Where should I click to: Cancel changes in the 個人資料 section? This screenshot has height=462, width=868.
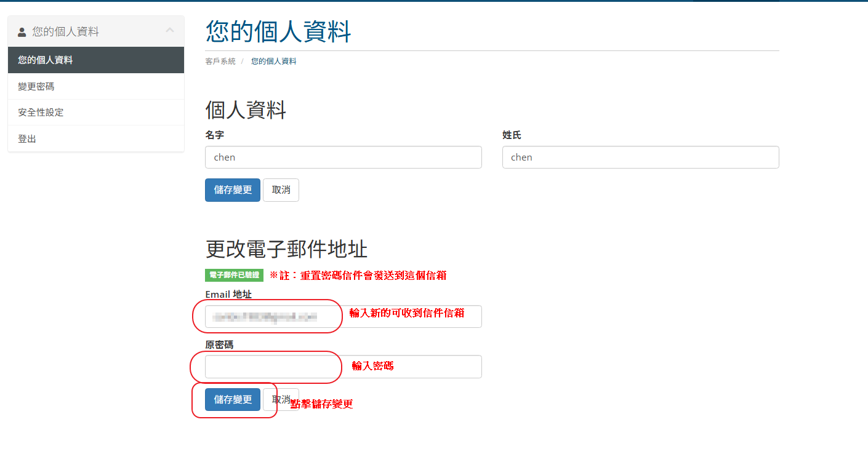[281, 190]
